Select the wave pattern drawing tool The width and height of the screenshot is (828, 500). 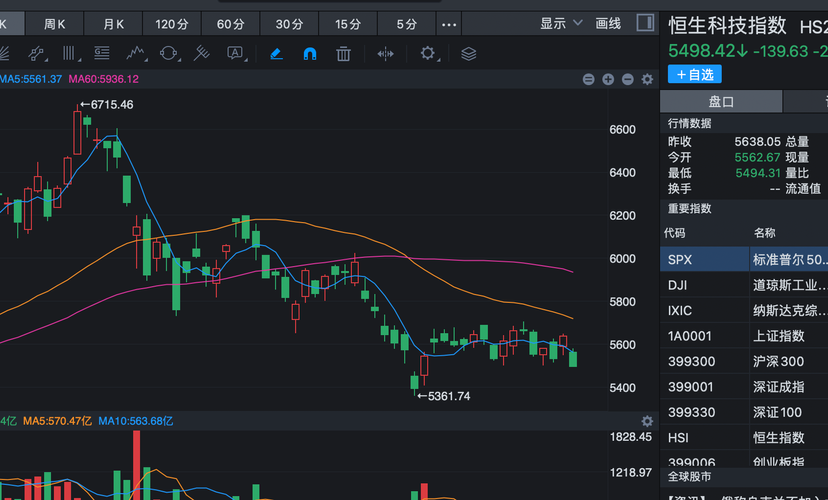[137, 54]
